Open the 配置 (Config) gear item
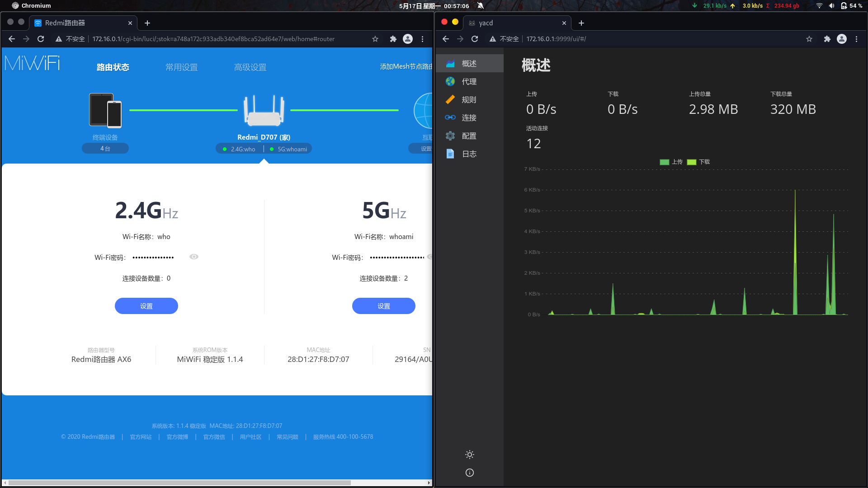Screen dimensions: 868x488 coord(468,136)
